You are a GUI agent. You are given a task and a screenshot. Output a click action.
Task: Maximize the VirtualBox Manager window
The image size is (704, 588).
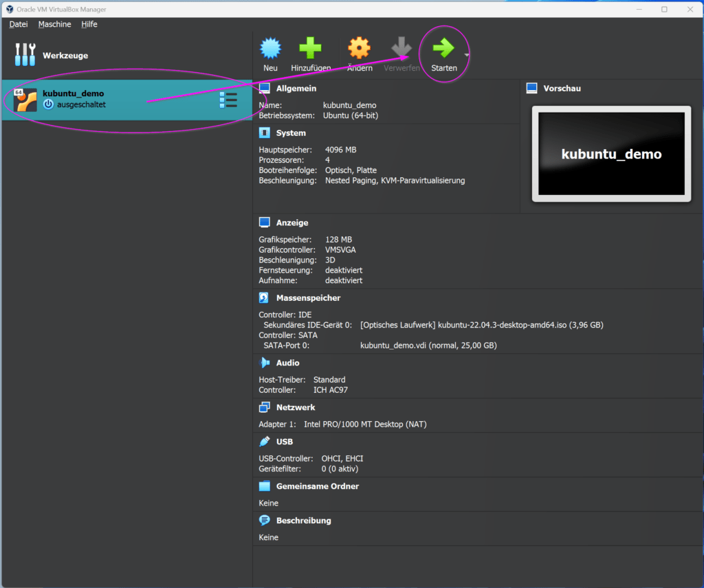click(664, 9)
